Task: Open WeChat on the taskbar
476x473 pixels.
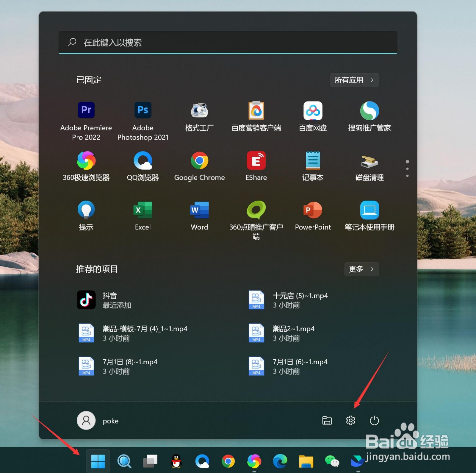Action: (332, 461)
